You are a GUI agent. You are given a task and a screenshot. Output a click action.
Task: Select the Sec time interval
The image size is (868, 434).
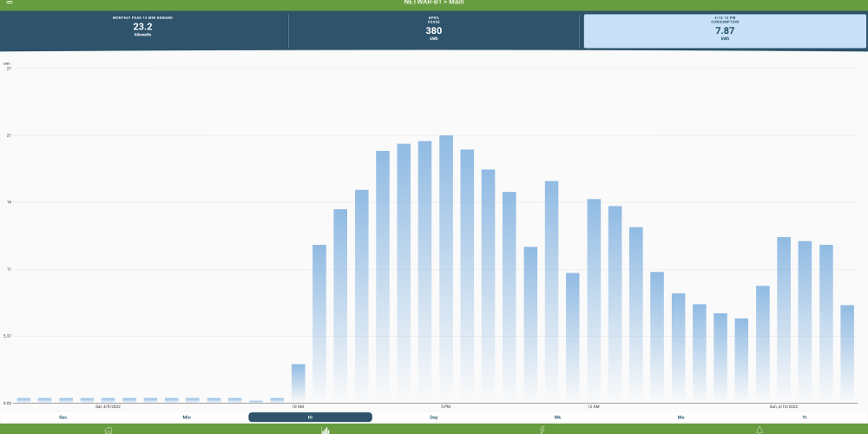(62, 418)
